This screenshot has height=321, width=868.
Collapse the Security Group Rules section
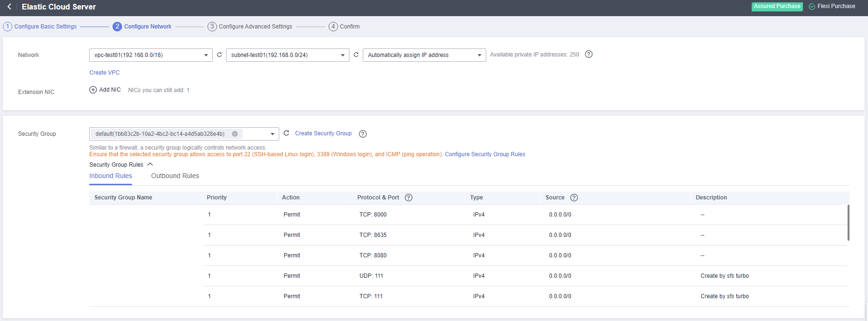150,164
